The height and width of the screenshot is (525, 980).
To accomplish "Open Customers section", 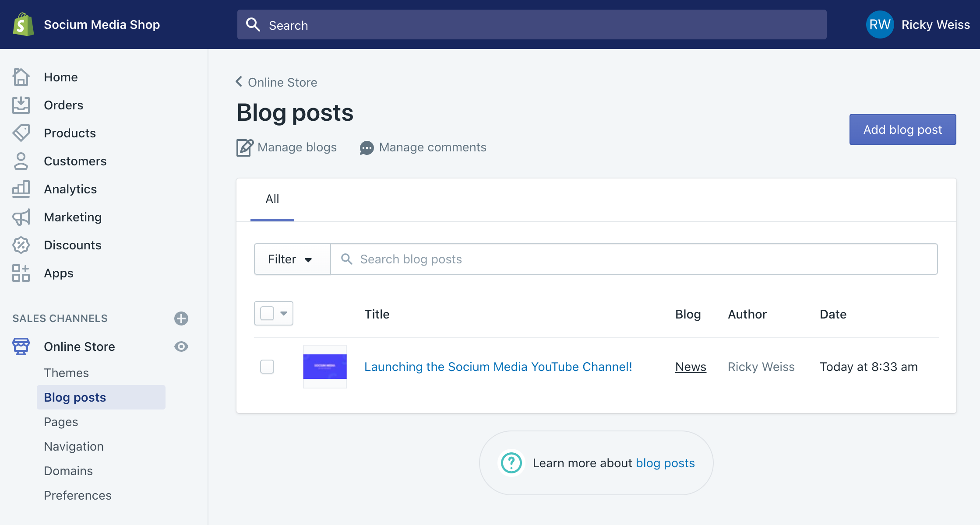I will point(75,161).
